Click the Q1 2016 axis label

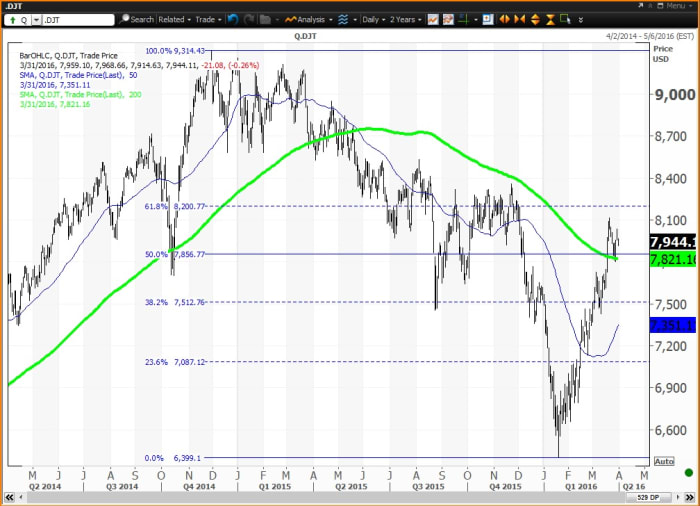point(581,486)
